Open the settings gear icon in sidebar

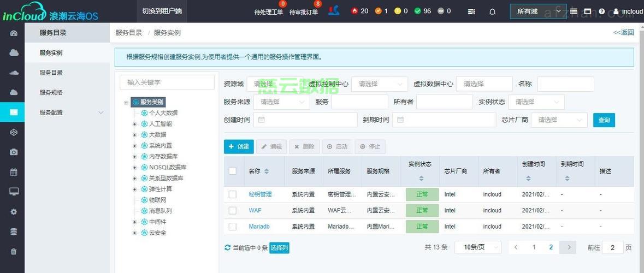pyautogui.click(x=14, y=212)
